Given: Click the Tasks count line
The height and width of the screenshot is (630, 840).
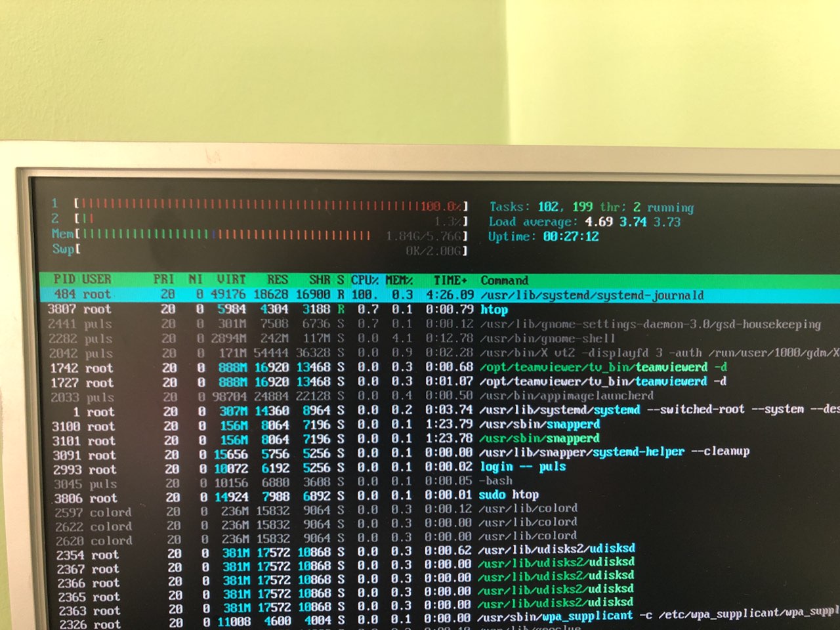Looking at the screenshot, I should 591,207.
